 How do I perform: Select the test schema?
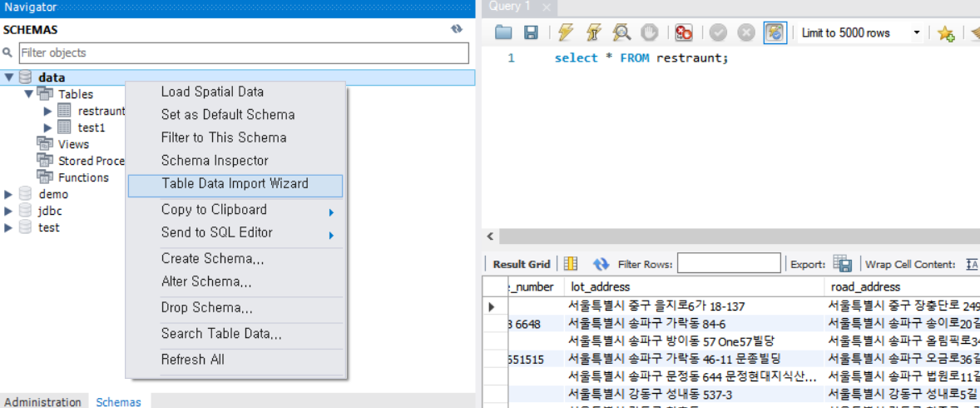(49, 228)
